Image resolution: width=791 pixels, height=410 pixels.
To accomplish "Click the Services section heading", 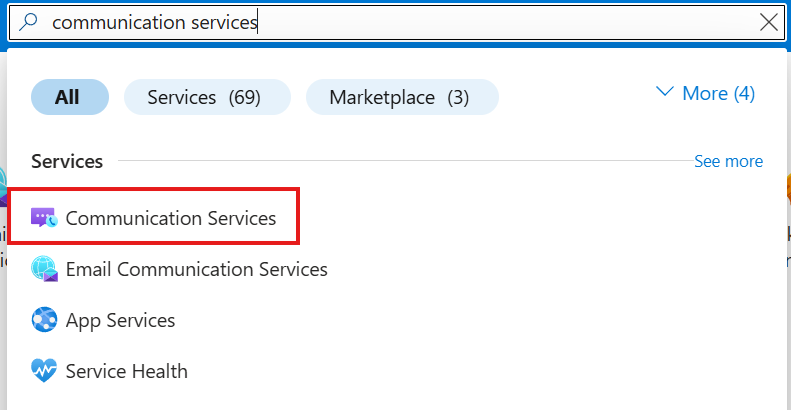I will [67, 161].
